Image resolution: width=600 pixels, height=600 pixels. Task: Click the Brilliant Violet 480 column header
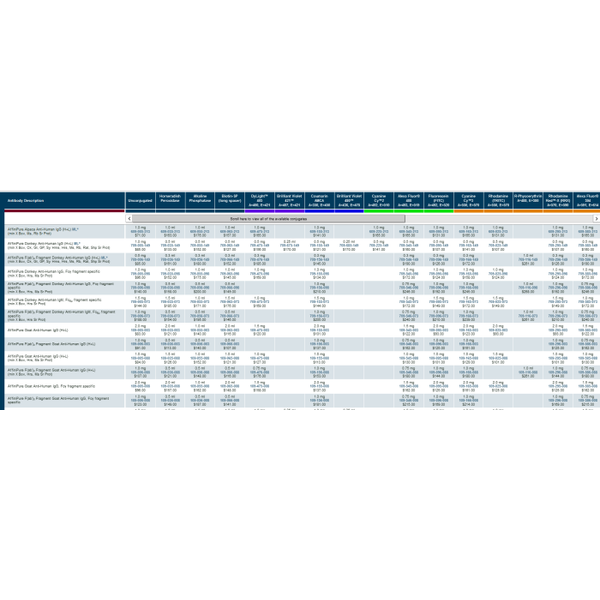click(x=349, y=201)
